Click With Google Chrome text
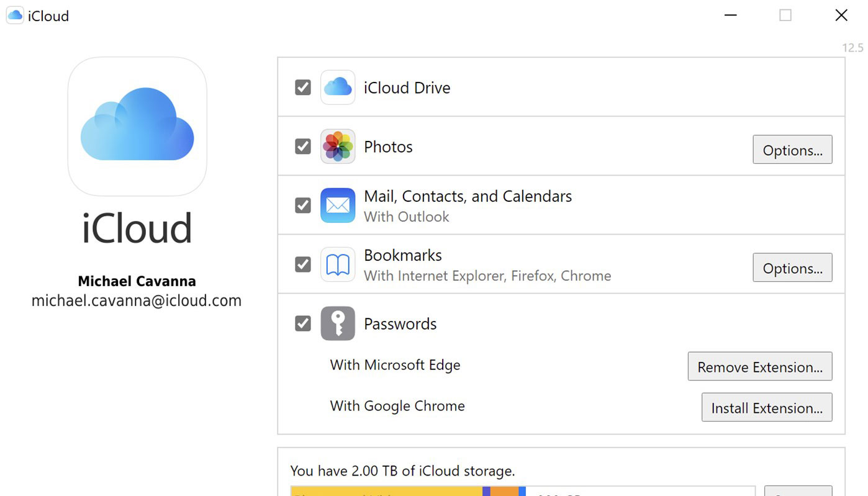 coord(397,406)
